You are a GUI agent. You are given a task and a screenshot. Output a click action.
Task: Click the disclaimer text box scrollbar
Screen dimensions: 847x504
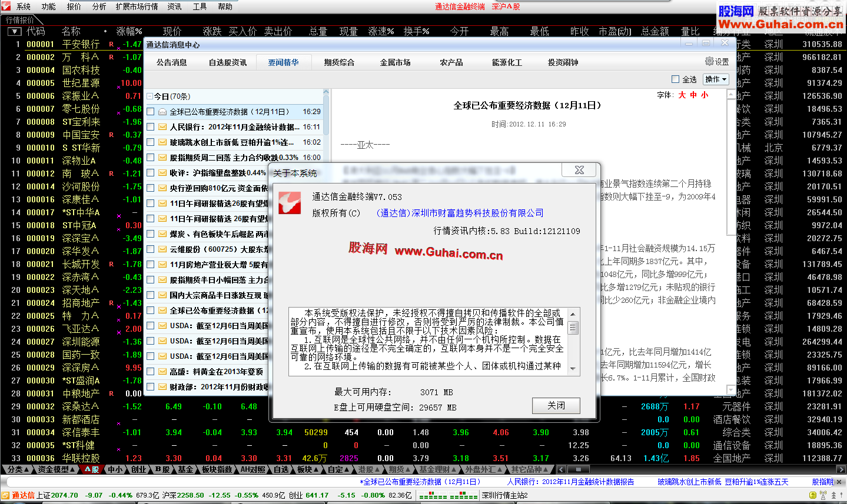573,342
